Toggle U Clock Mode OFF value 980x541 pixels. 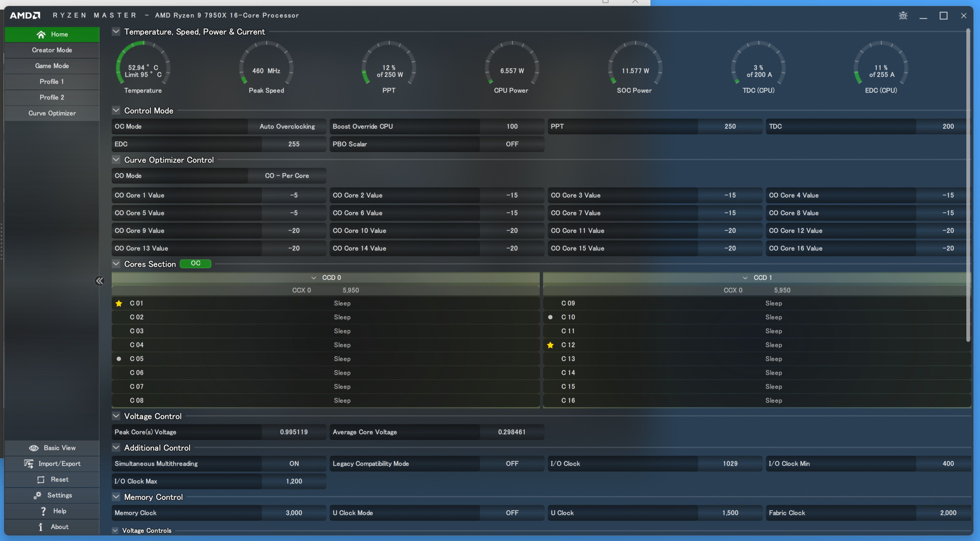pos(512,513)
